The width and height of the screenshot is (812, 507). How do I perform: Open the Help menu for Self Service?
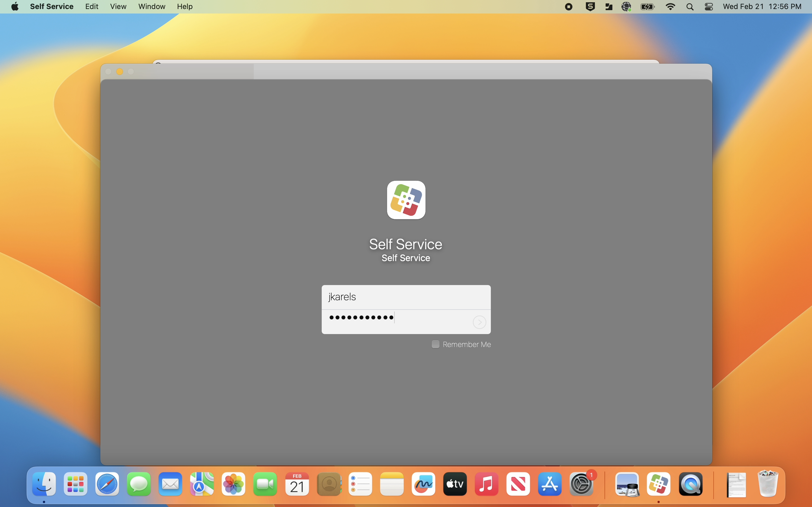(x=185, y=6)
